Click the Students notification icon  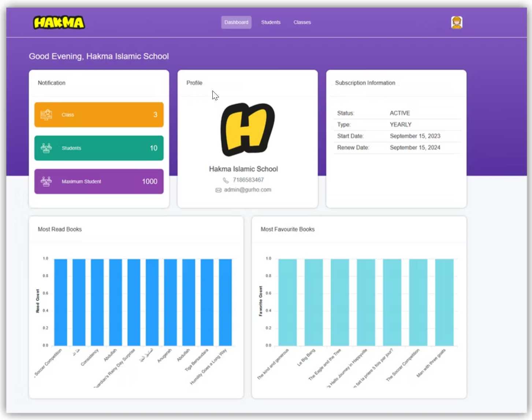46,148
